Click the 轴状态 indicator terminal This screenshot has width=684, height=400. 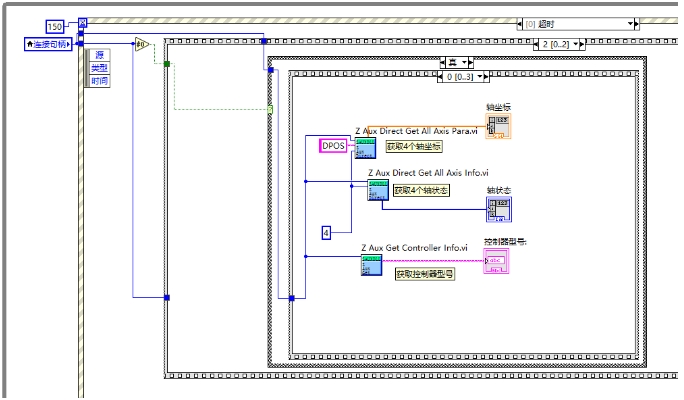pos(499,209)
